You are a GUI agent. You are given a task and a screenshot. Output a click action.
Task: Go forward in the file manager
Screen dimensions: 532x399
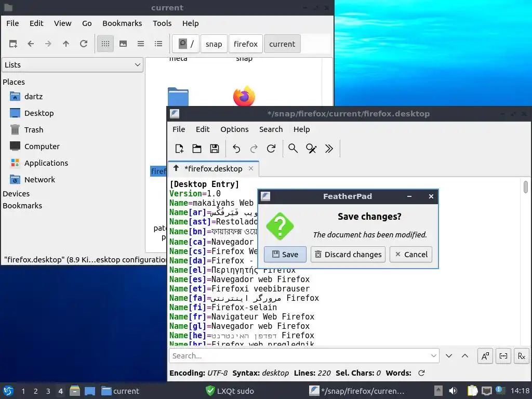pos(48,44)
